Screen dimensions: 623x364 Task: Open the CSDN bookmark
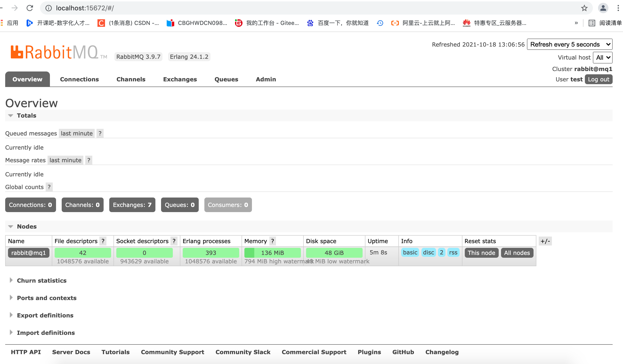(x=128, y=23)
